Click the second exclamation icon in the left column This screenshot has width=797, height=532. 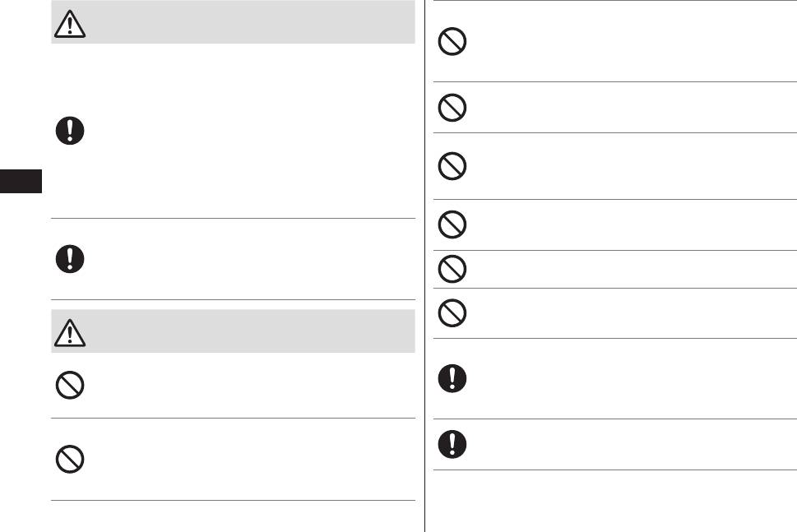[x=67, y=259]
